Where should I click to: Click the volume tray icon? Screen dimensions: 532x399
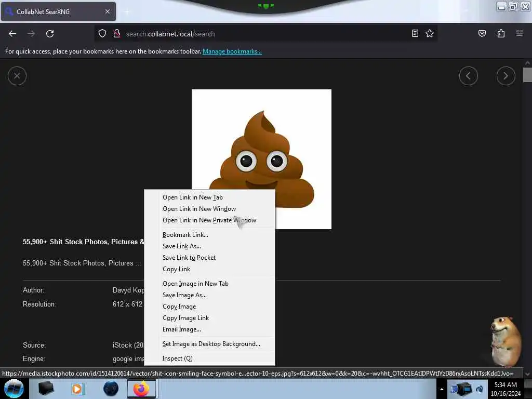point(480,389)
